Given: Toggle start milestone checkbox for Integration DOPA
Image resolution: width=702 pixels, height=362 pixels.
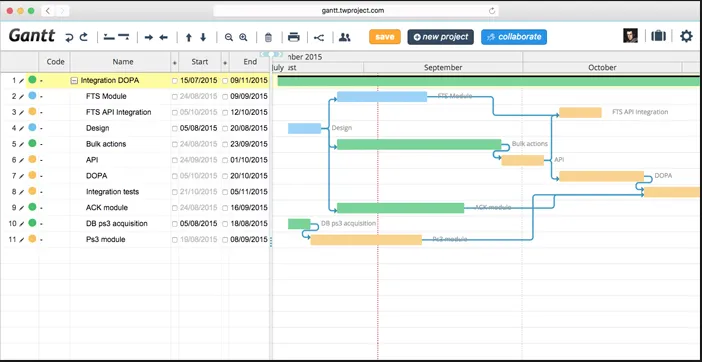Looking at the screenshot, I should point(175,81).
